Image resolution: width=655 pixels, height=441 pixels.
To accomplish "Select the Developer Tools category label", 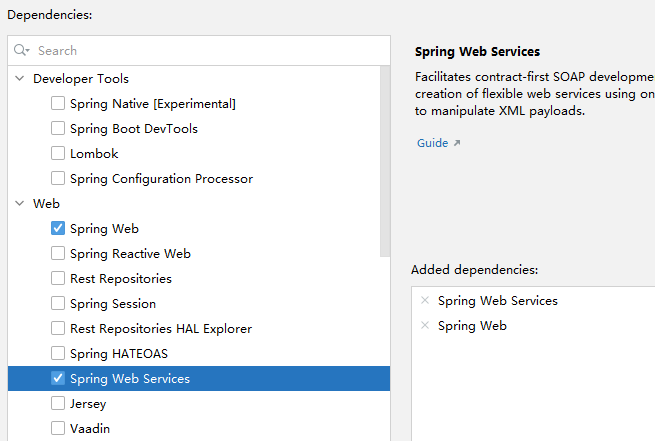I will click(81, 79).
